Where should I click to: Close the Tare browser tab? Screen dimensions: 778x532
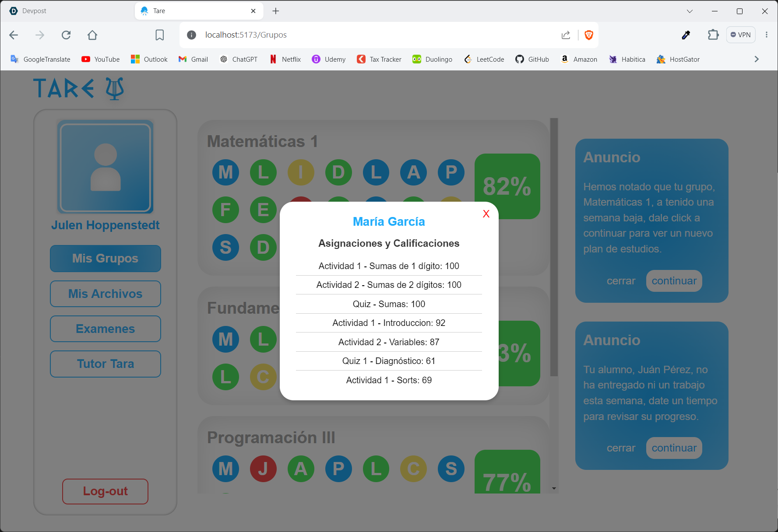pyautogui.click(x=253, y=11)
